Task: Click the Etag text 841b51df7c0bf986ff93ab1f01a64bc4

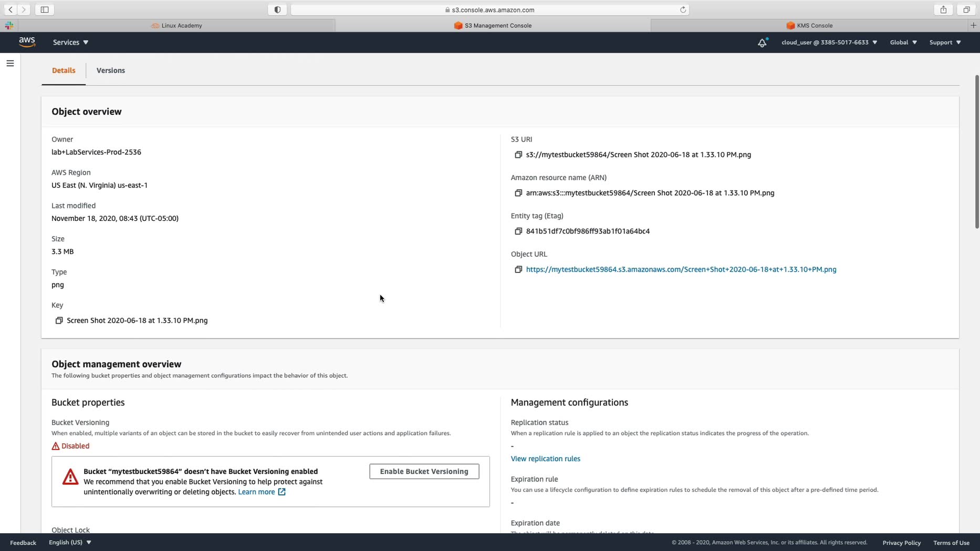Action: (588, 231)
